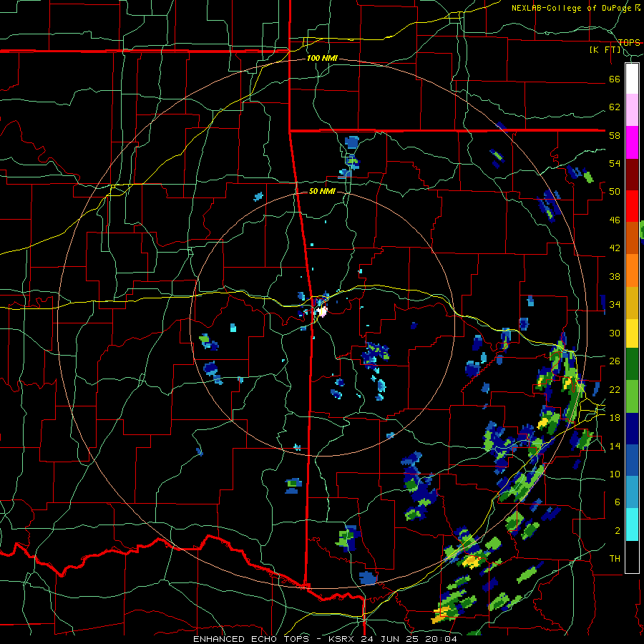Click the "54" height label

(615, 163)
